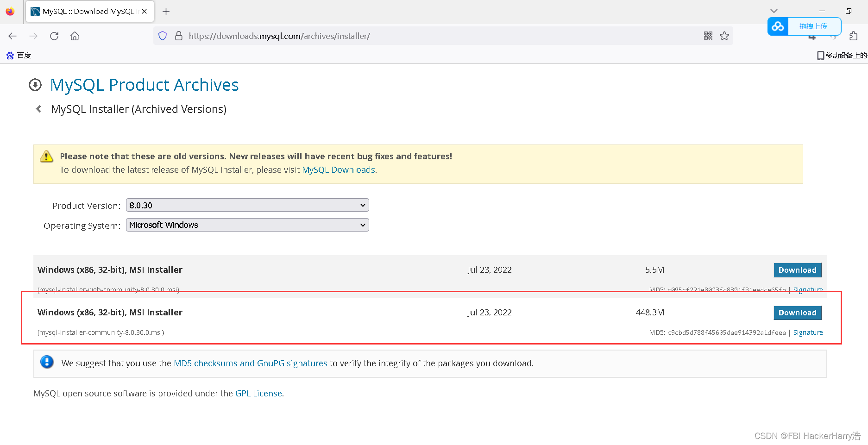The image size is (868, 445).
Task: Minimize the browser window
Action: pos(822,11)
